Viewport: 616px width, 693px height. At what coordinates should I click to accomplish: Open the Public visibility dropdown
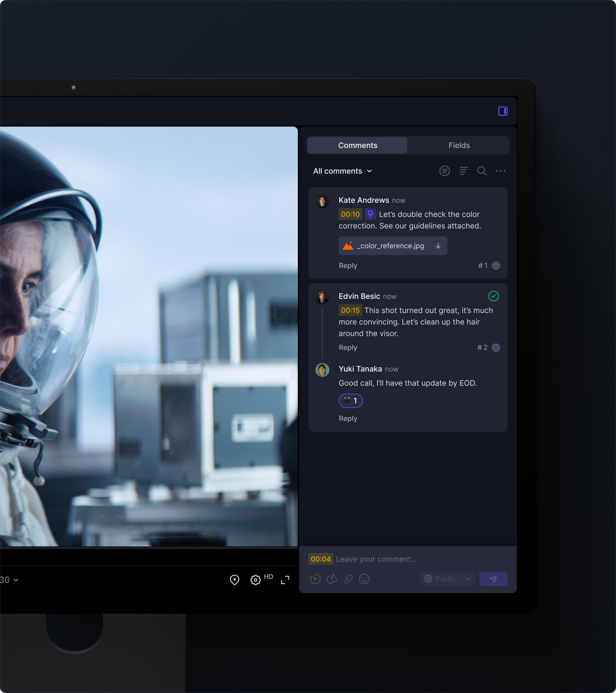tap(447, 579)
